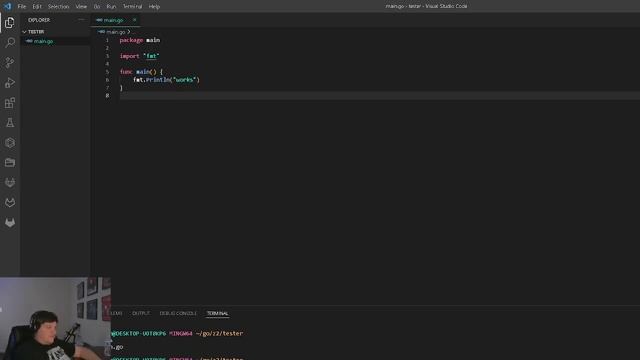
Task: Open the Extensions view icon
Action: (x=10, y=102)
